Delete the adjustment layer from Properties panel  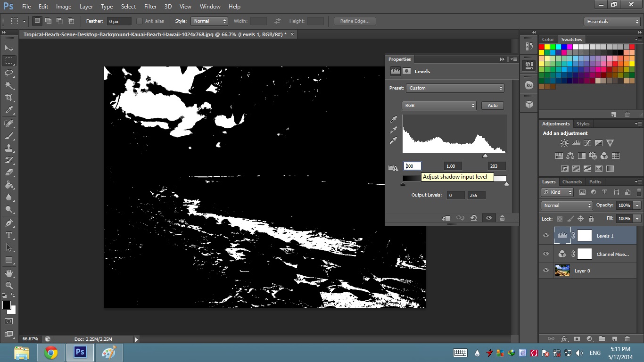coord(502,218)
